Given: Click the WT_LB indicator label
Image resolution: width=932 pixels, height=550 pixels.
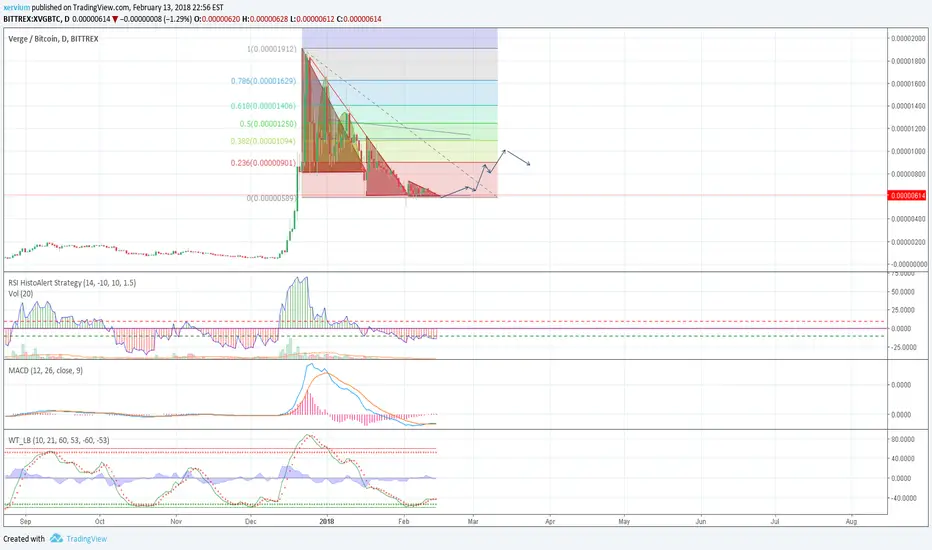Looking at the screenshot, I should [59, 440].
